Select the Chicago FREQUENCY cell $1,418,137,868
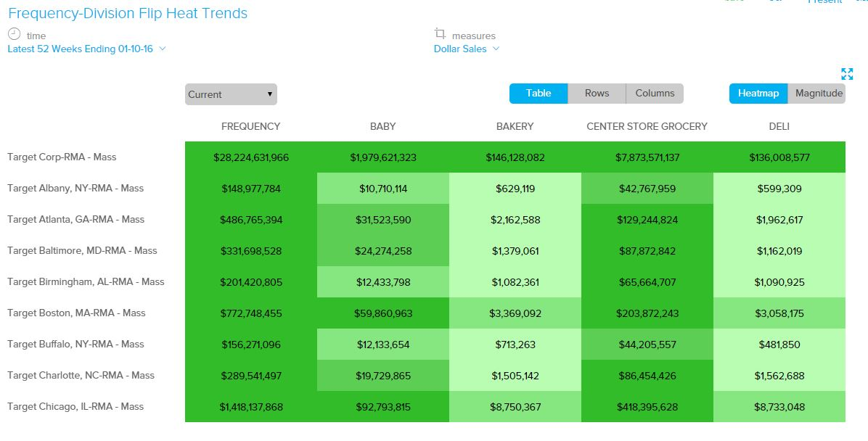868x441 pixels. point(250,407)
